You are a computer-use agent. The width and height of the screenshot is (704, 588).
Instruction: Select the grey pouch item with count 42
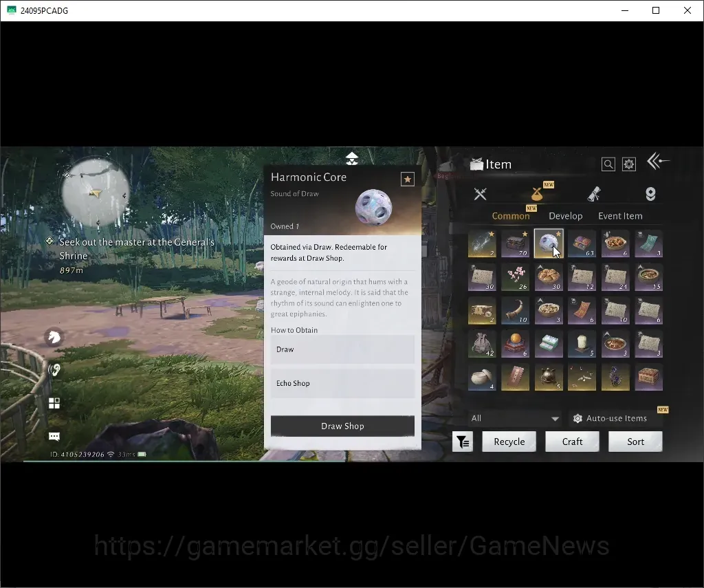coord(482,344)
